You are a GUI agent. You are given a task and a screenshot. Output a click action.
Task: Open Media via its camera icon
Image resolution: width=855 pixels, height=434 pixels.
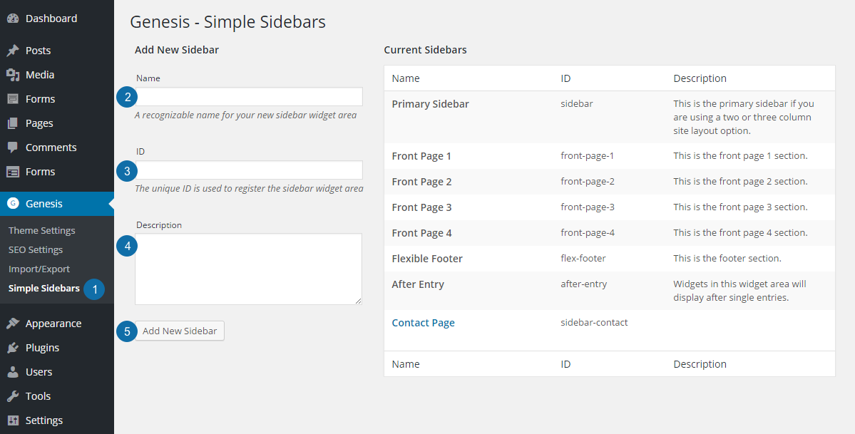(x=13, y=75)
